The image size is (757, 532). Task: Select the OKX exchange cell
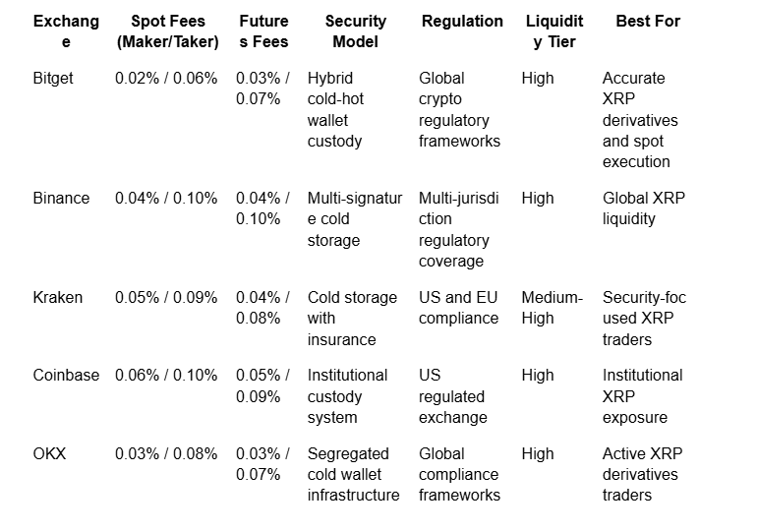(x=49, y=453)
